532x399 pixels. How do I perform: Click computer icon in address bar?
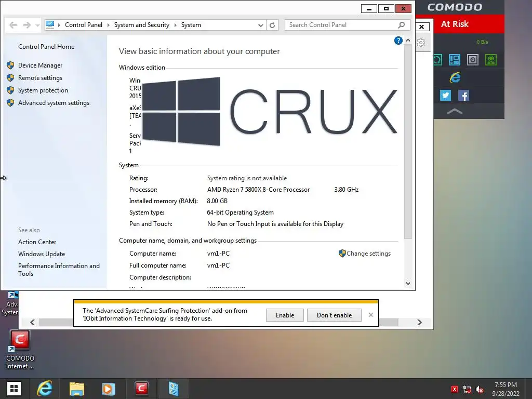click(50, 24)
